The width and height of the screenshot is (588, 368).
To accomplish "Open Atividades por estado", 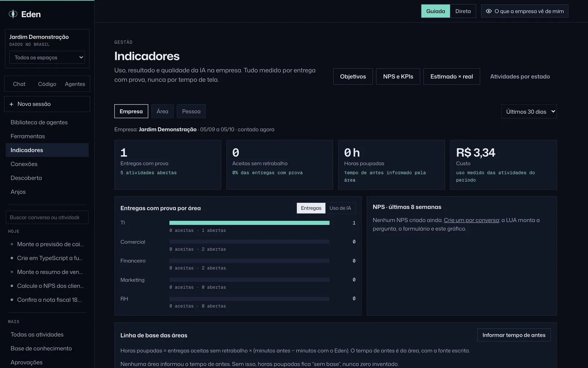I will click(x=520, y=77).
